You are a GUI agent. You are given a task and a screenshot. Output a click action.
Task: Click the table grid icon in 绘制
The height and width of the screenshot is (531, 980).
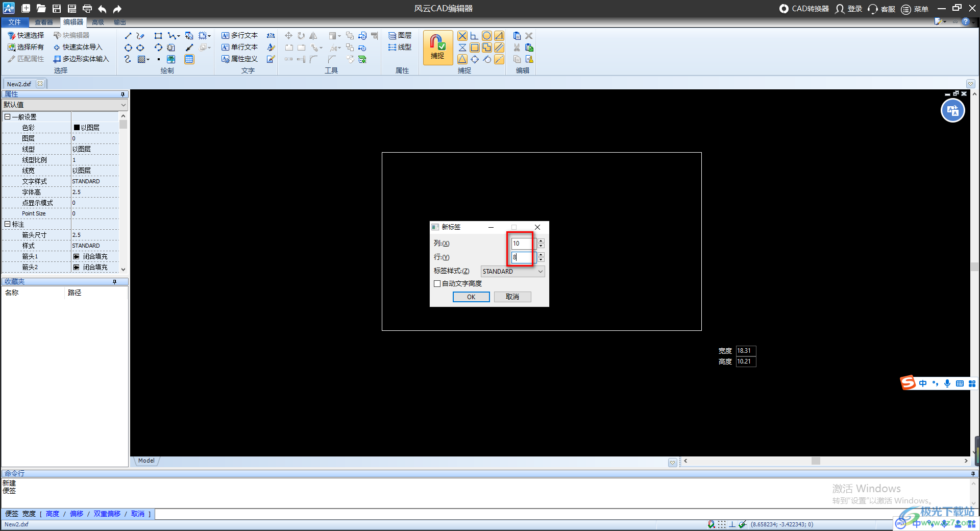189,59
